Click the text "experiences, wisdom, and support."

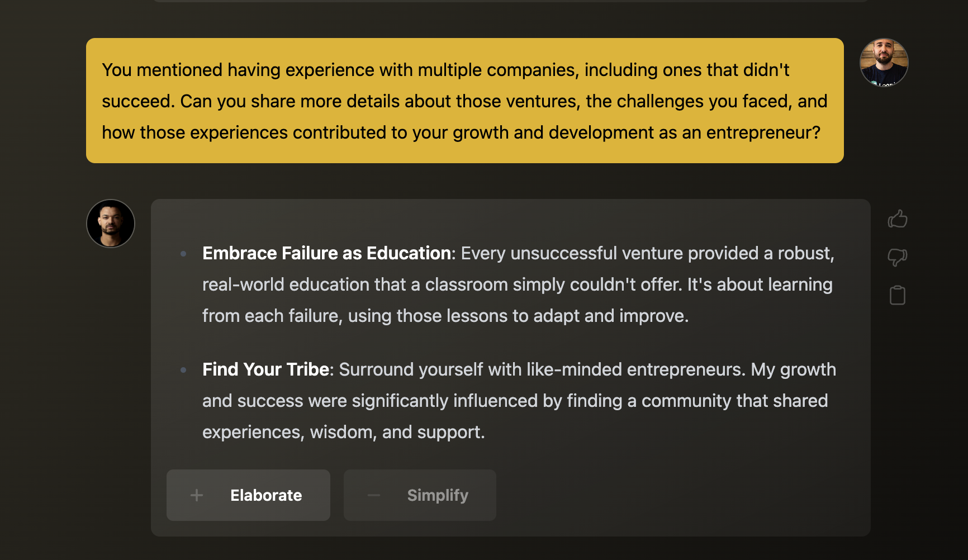pyautogui.click(x=343, y=432)
